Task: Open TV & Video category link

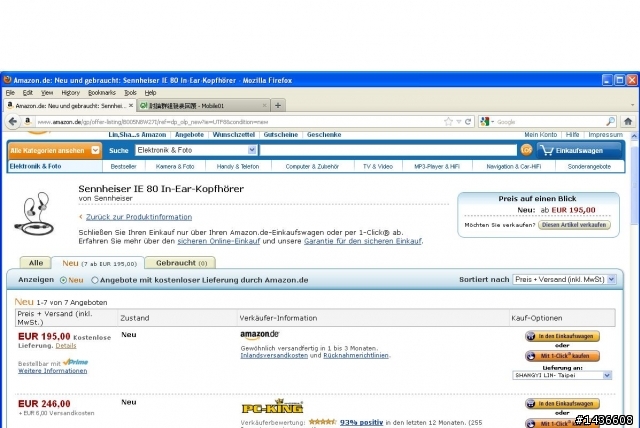Action: pos(378,166)
